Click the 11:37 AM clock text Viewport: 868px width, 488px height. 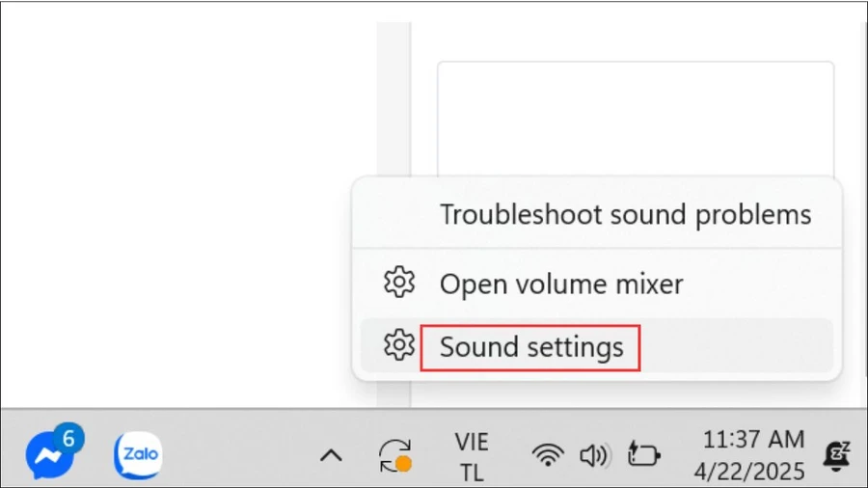click(x=753, y=440)
